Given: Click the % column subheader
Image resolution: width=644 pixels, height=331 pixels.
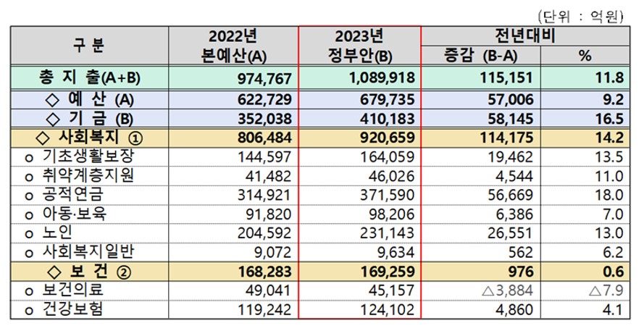Looking at the screenshot, I should pos(585,55).
